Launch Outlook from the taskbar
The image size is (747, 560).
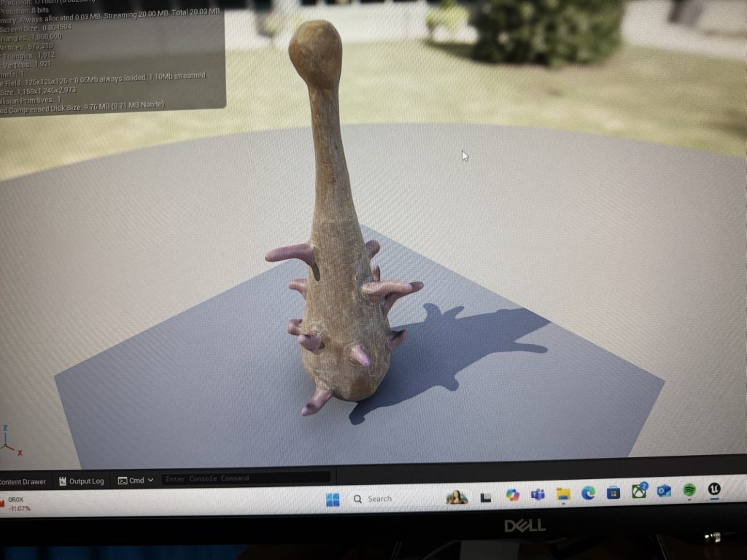pos(664,491)
